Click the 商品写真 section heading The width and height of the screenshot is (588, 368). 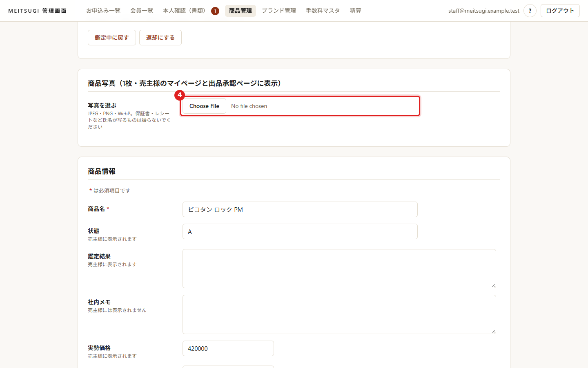tap(185, 83)
